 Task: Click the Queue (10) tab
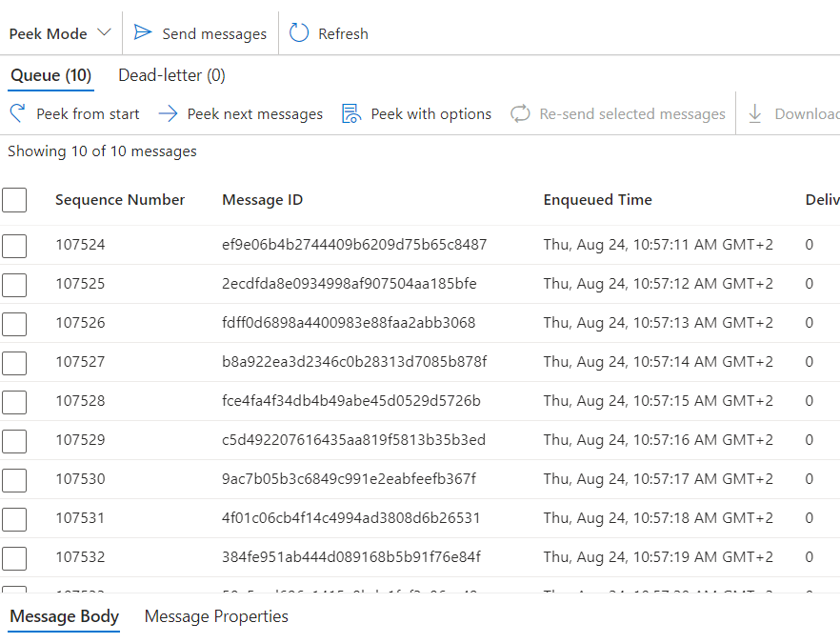click(x=50, y=74)
